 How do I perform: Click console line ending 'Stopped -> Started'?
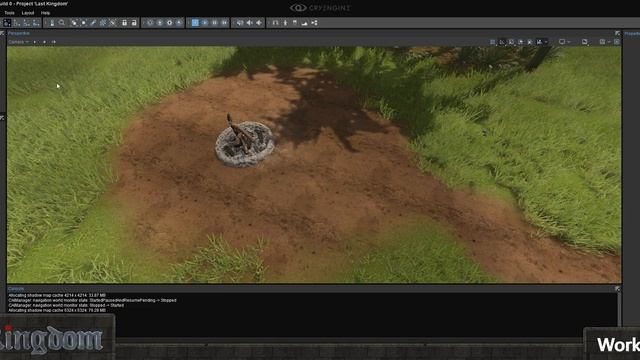click(x=66, y=305)
